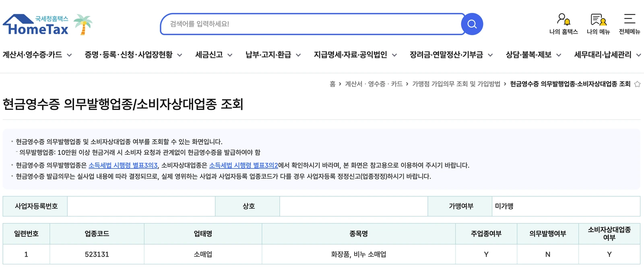Click the page title 현금영수증 의무발행업종/소비자상대업종 조회

click(x=123, y=104)
